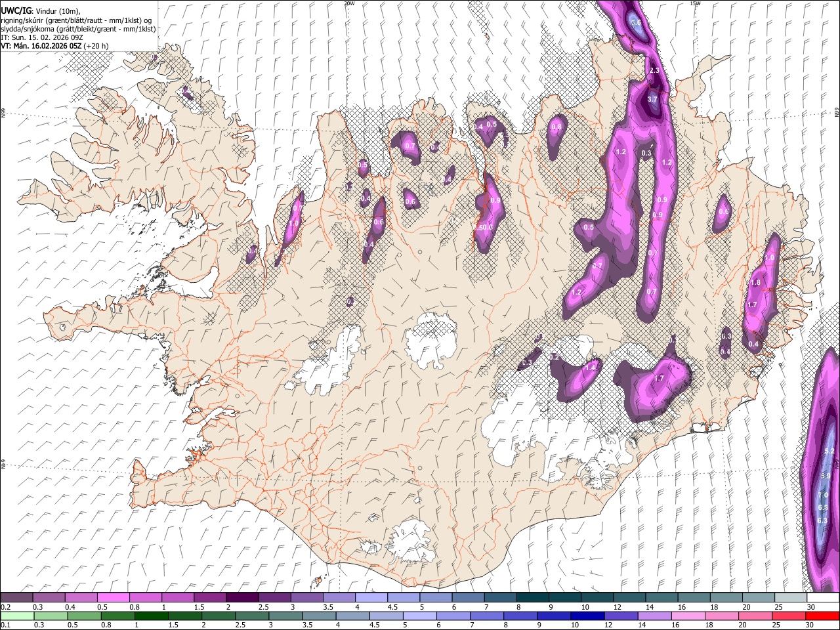The height and width of the screenshot is (630, 840).
Task: Click the '15W' longitude label at top
Action: [x=695, y=3]
